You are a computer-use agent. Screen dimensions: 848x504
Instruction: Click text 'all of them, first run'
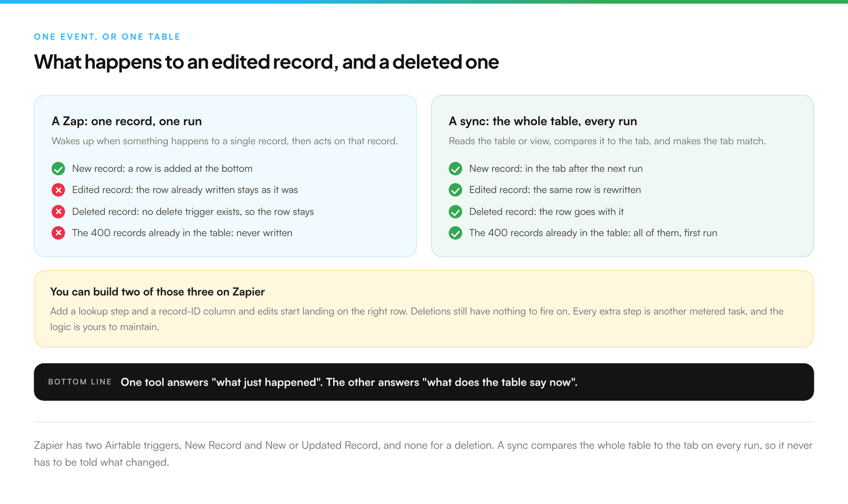click(675, 233)
